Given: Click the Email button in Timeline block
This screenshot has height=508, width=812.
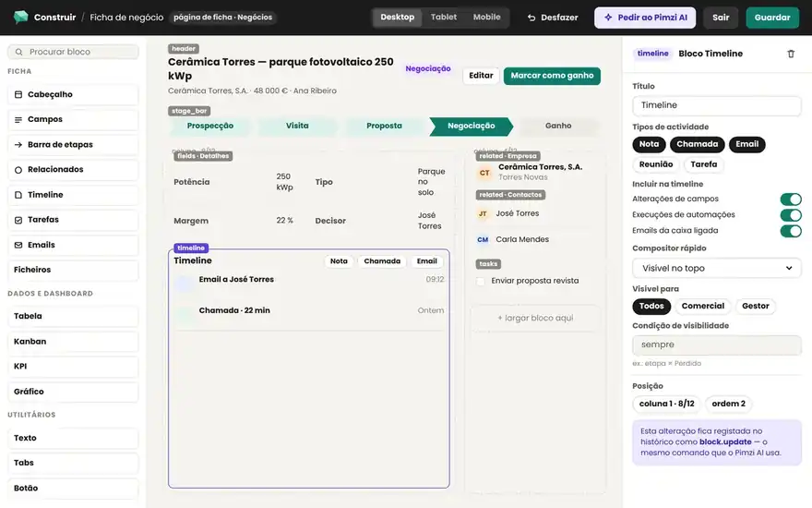Looking at the screenshot, I should point(426,261).
